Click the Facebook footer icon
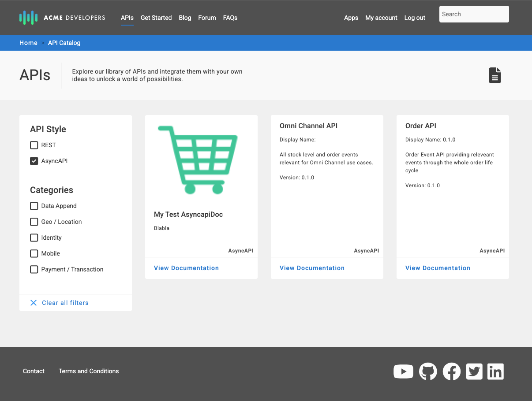This screenshot has width=532, height=401. [451, 371]
